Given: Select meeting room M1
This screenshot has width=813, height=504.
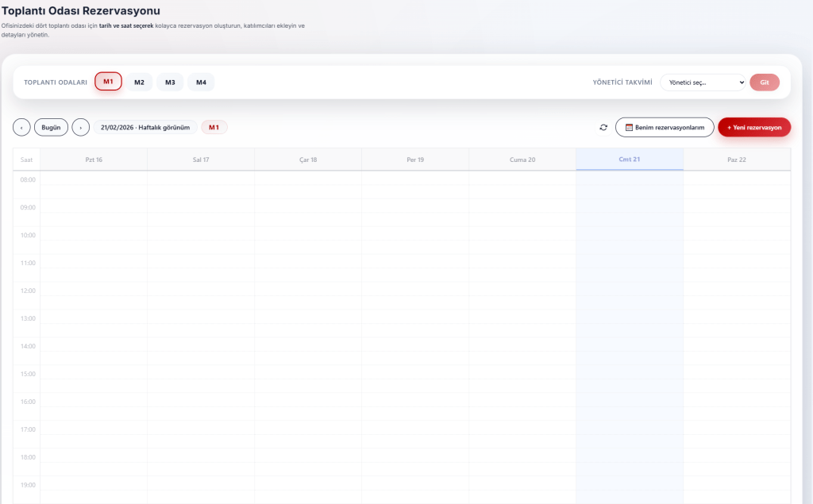Looking at the screenshot, I should point(108,82).
